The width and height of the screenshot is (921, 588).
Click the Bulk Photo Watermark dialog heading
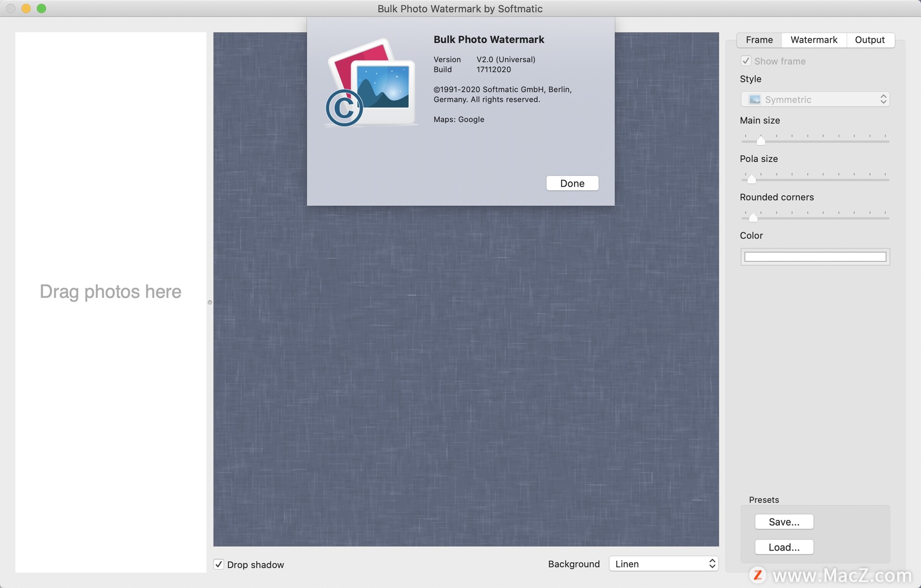(x=489, y=40)
